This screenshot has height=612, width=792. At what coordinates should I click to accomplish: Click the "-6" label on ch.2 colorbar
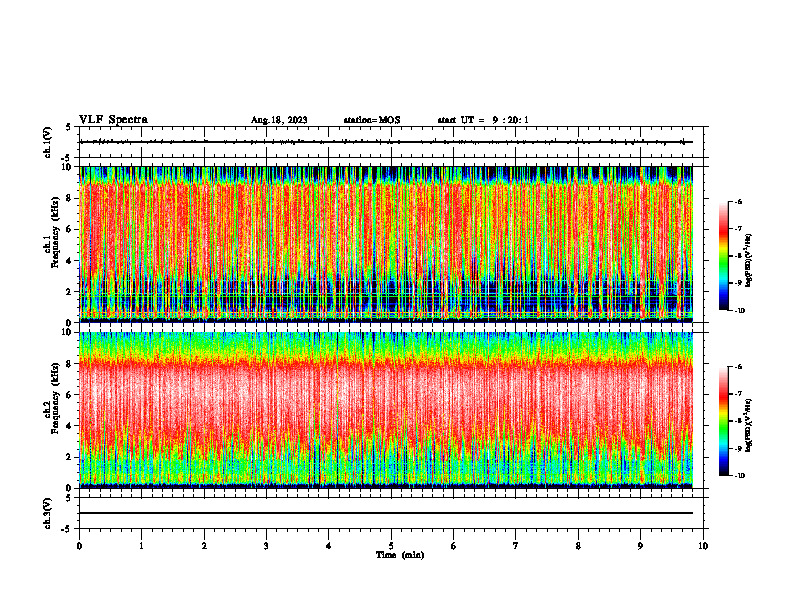tap(738, 367)
